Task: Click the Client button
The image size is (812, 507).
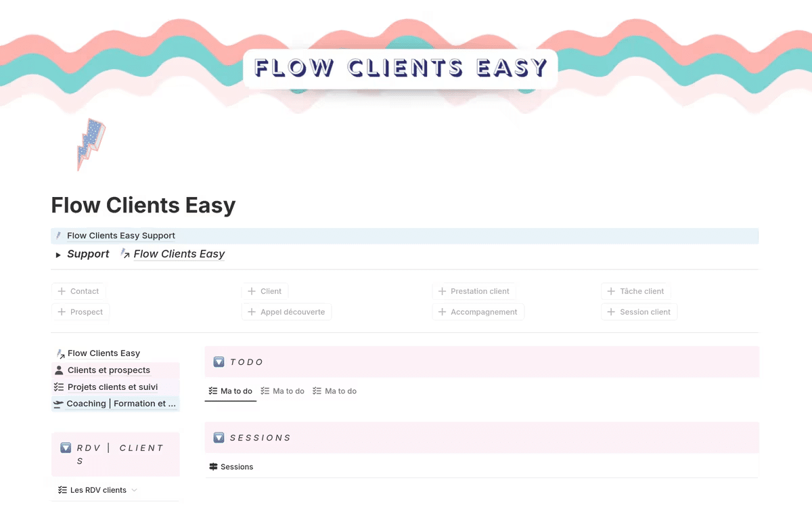Action: 265,291
